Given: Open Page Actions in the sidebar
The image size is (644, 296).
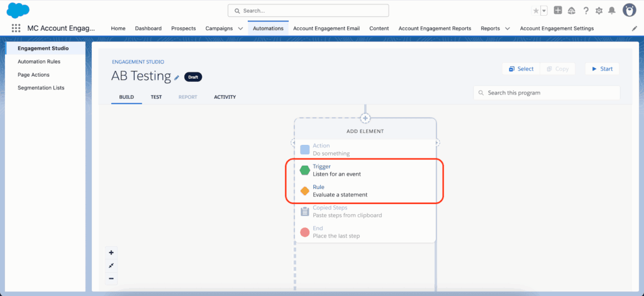Looking at the screenshot, I should (34, 75).
